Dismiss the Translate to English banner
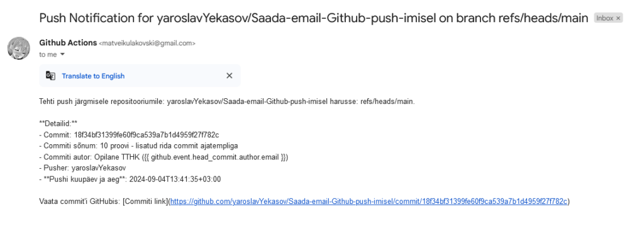644x238 pixels. click(229, 76)
